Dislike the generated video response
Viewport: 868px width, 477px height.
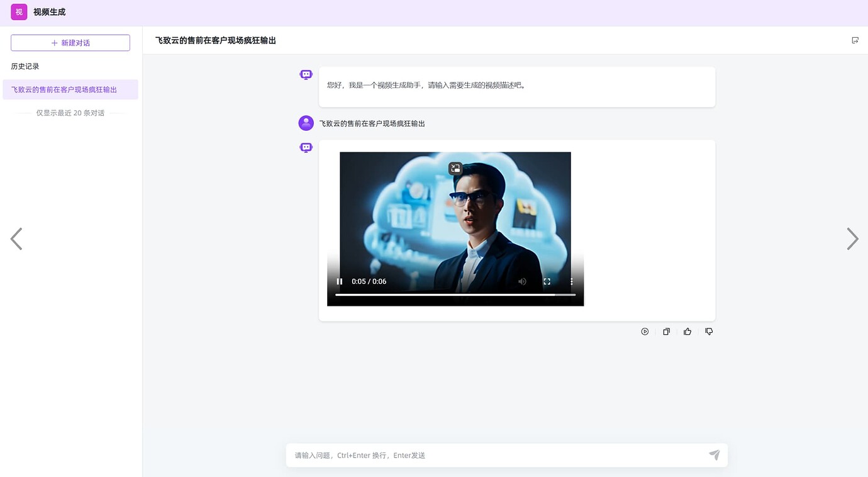click(x=709, y=332)
